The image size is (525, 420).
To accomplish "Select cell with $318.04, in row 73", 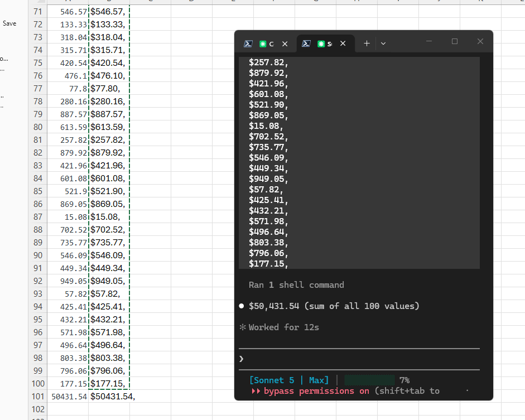I will point(109,37).
